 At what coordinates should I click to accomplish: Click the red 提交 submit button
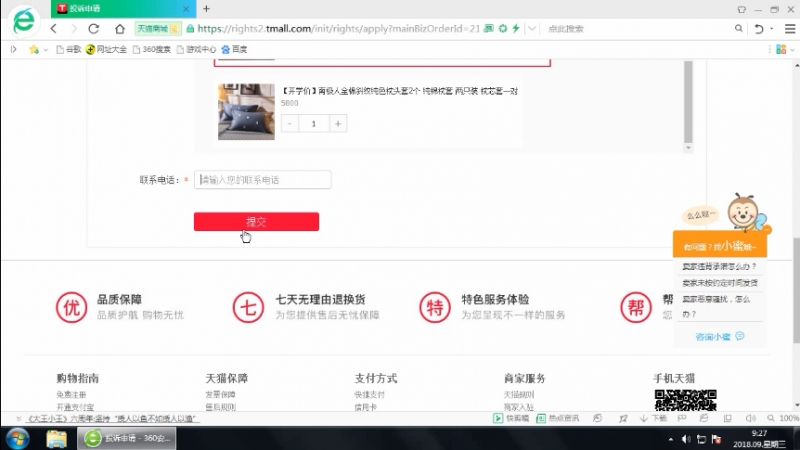(x=256, y=221)
